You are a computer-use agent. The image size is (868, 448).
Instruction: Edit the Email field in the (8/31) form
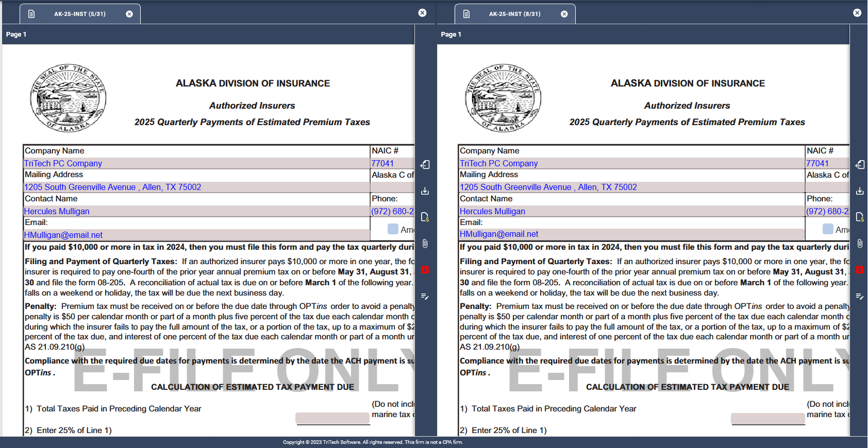(x=632, y=235)
